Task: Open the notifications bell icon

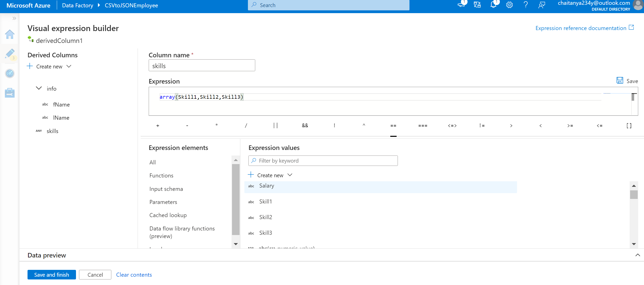Action: (493, 5)
